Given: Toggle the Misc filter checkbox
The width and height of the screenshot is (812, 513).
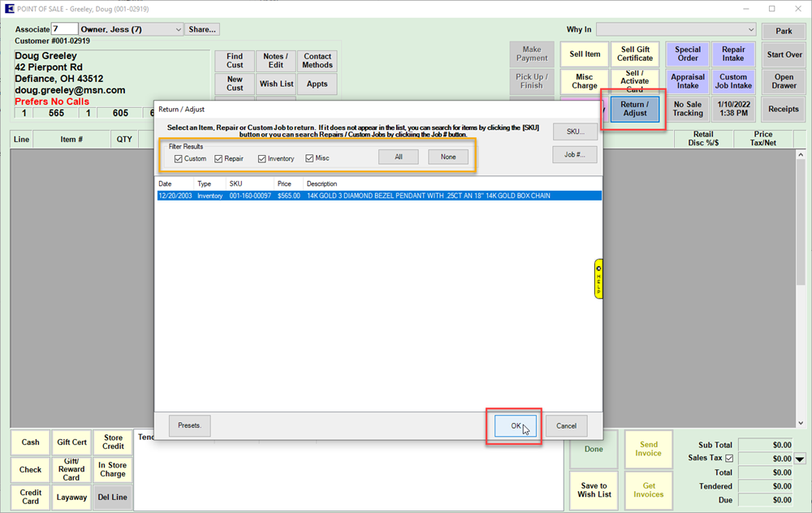Looking at the screenshot, I should click(x=309, y=158).
